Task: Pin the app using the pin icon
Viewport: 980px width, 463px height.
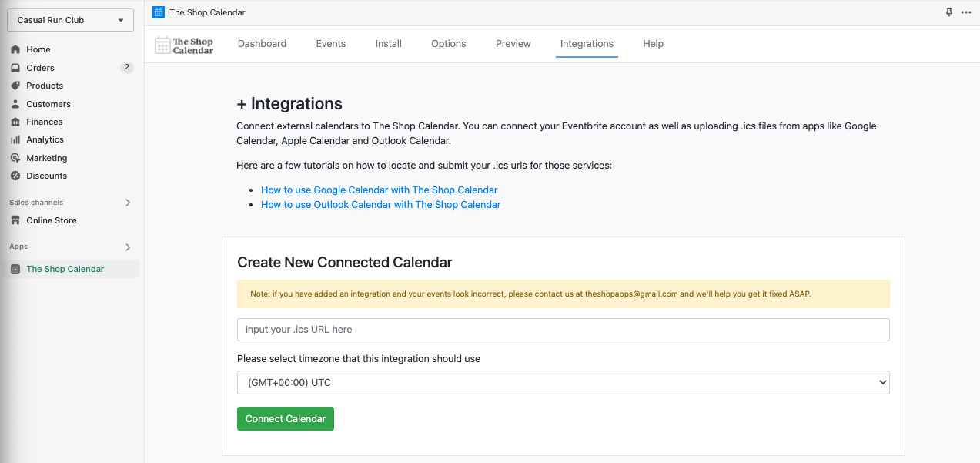Action: [948, 12]
